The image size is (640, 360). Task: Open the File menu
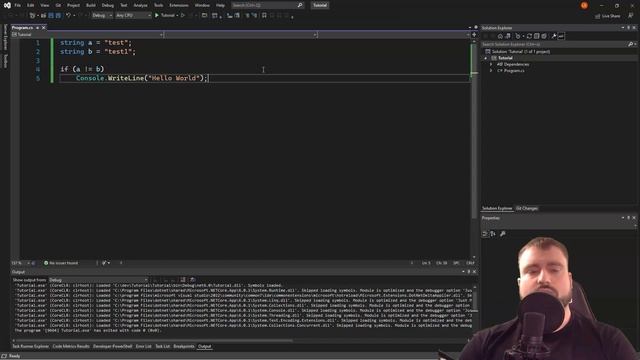pyautogui.click(x=18, y=5)
